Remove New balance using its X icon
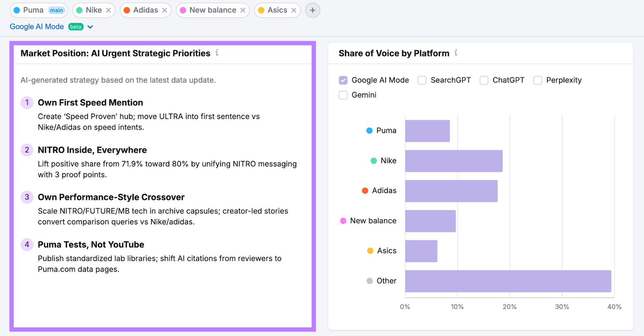Screen dimensions: 644x336 (x=242, y=10)
